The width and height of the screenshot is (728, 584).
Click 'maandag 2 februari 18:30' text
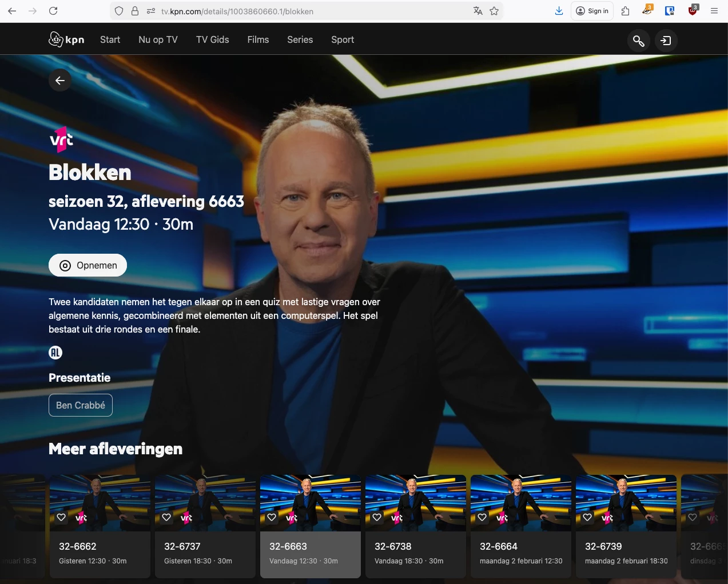click(626, 561)
